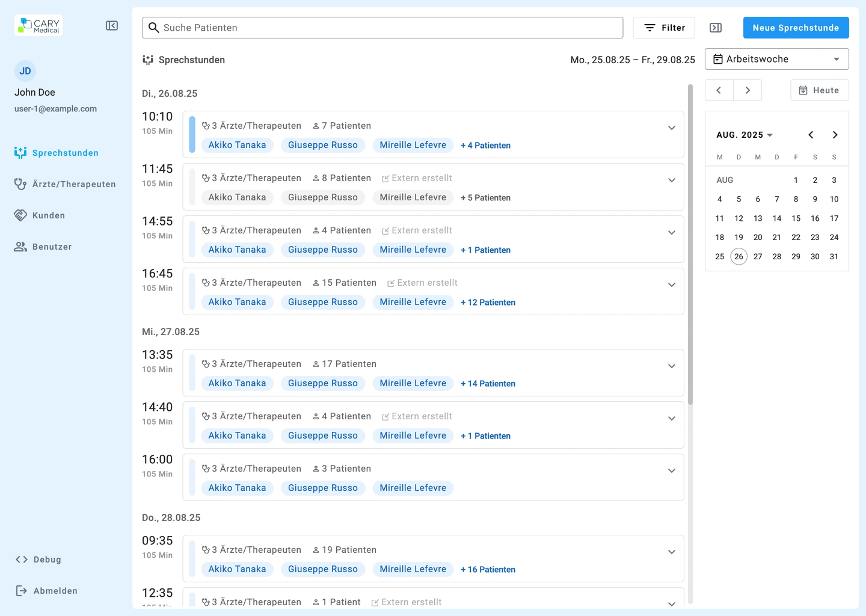
Task: Open the Arbeitswoche view dropdown
Action: tap(776, 59)
